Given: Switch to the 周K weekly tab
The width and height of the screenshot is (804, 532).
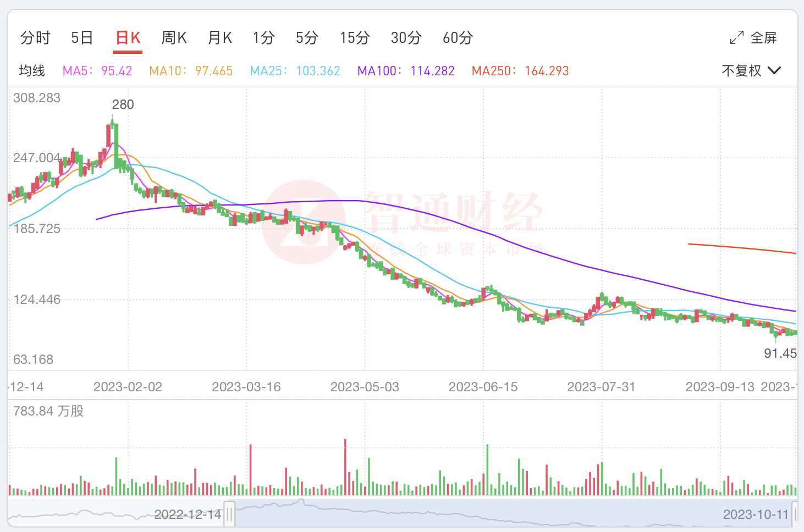Looking at the screenshot, I should [174, 38].
